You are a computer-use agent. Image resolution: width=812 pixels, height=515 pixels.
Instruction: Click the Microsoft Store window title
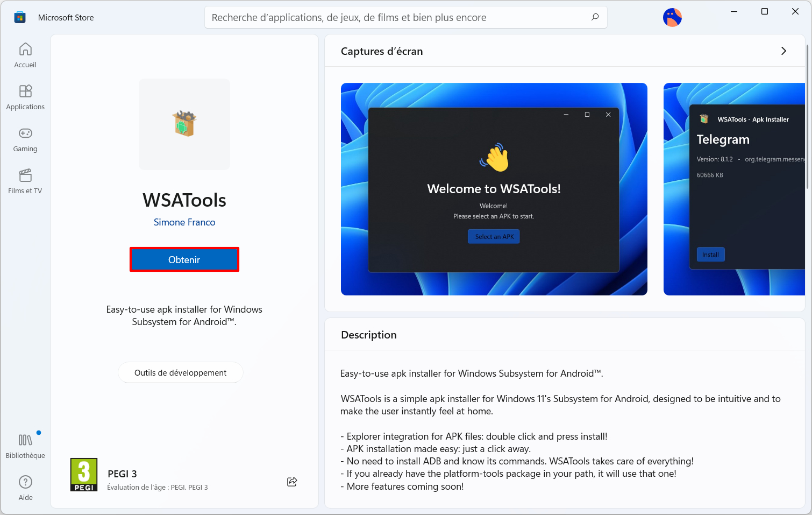[66, 17]
